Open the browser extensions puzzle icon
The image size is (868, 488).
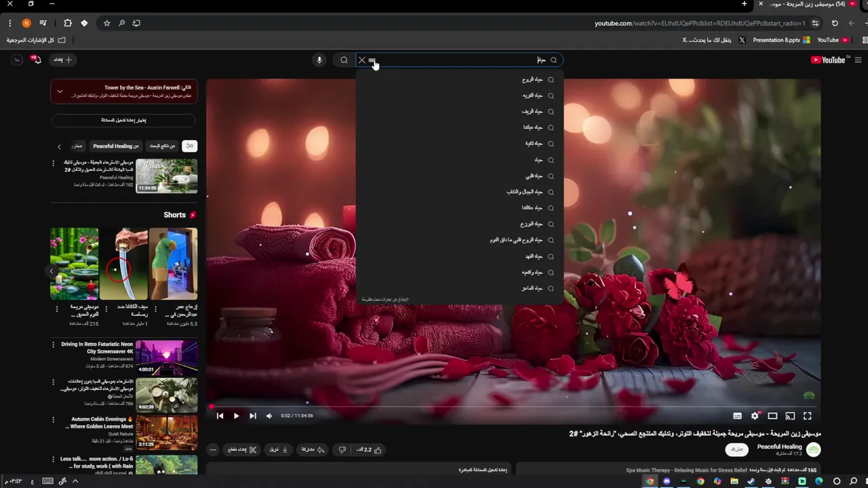pyautogui.click(x=67, y=23)
